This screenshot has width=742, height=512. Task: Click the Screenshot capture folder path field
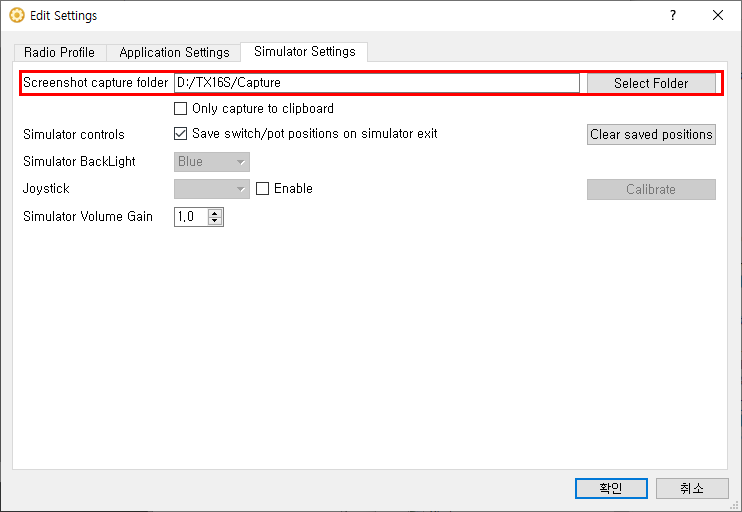point(377,83)
